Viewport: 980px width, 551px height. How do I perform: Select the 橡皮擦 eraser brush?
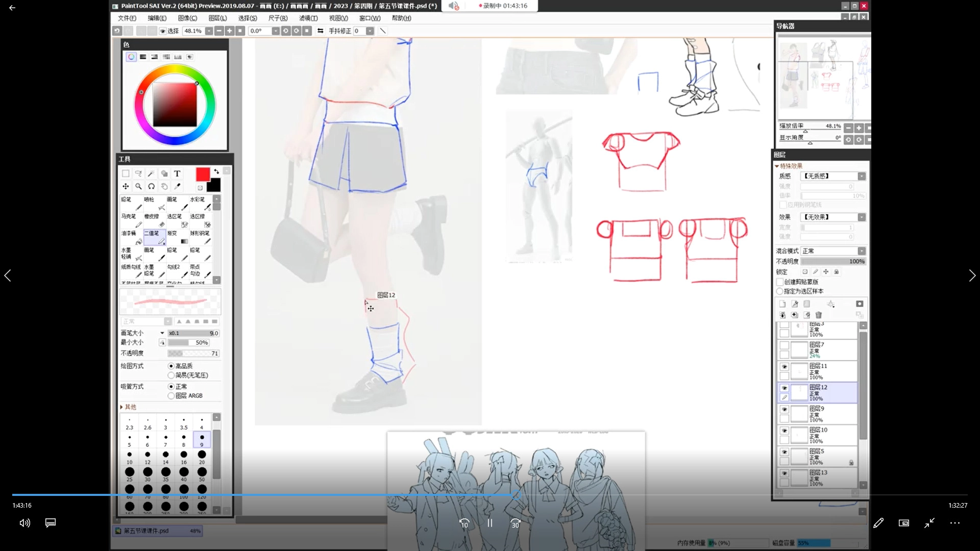click(x=154, y=220)
